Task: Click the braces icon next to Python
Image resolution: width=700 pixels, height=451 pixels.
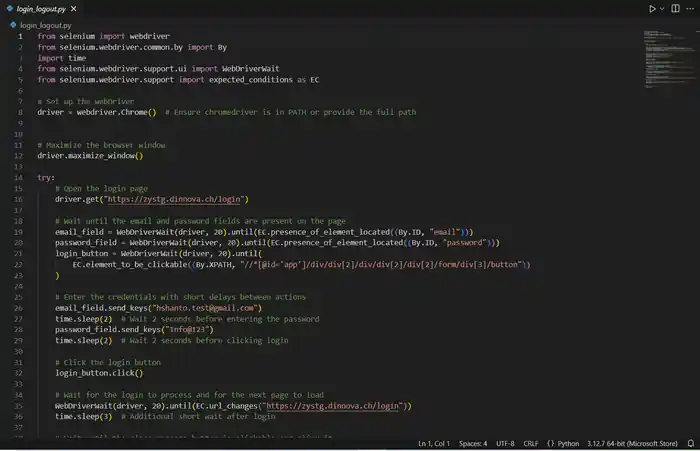Action: tap(550, 443)
